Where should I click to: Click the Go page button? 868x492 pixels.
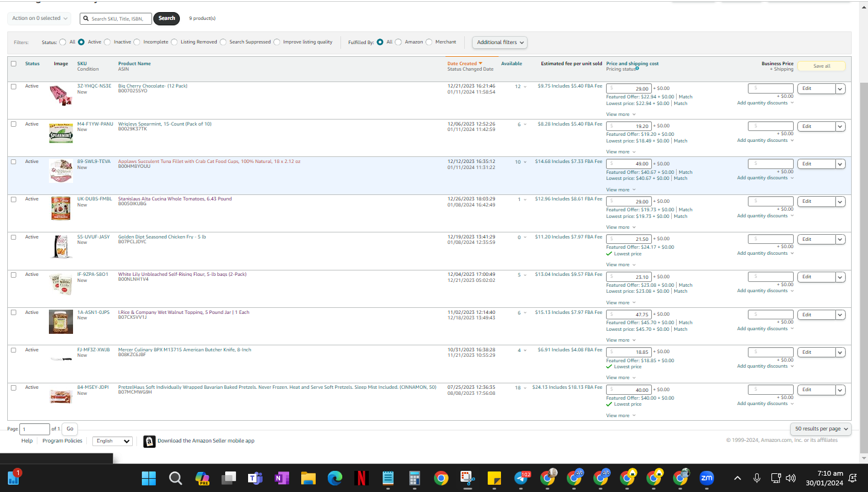70,429
